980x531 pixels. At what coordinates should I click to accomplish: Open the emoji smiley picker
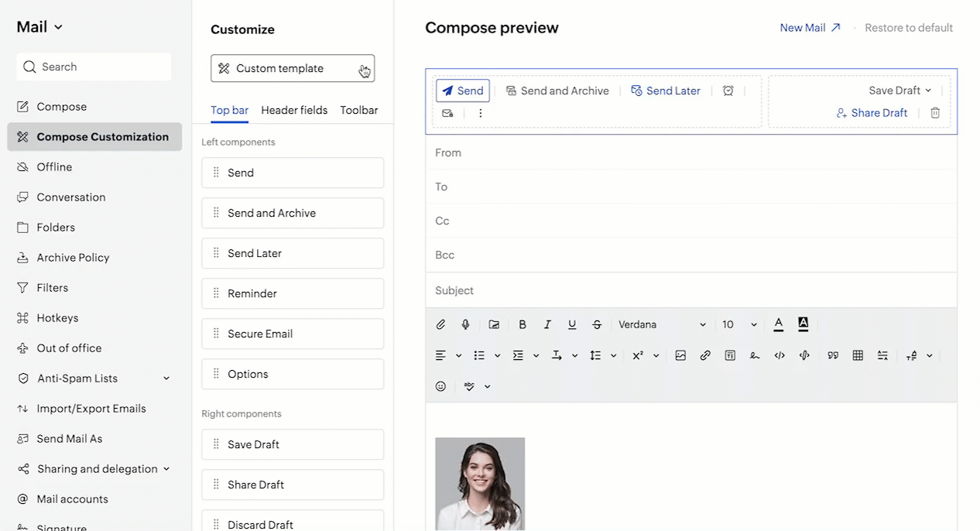pyautogui.click(x=440, y=386)
